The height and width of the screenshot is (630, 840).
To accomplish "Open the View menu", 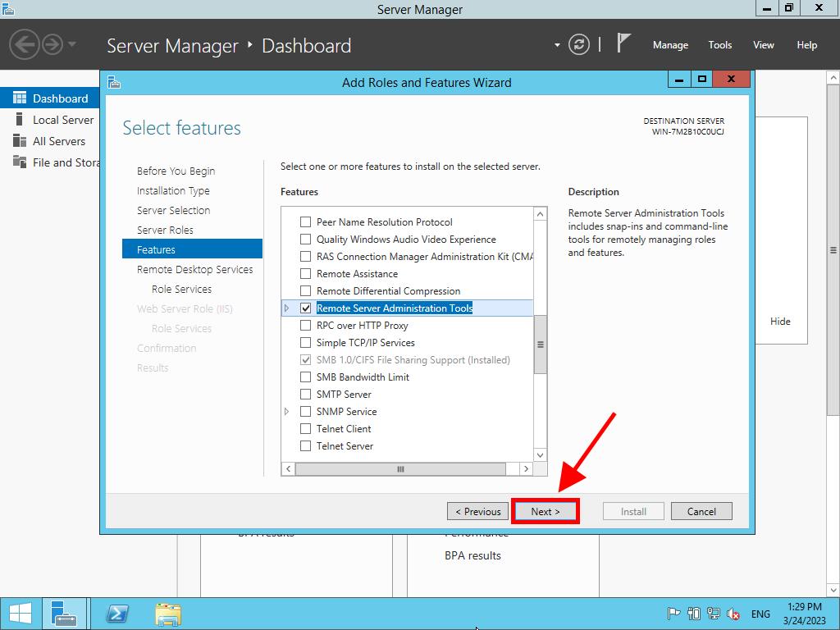I will pyautogui.click(x=764, y=45).
